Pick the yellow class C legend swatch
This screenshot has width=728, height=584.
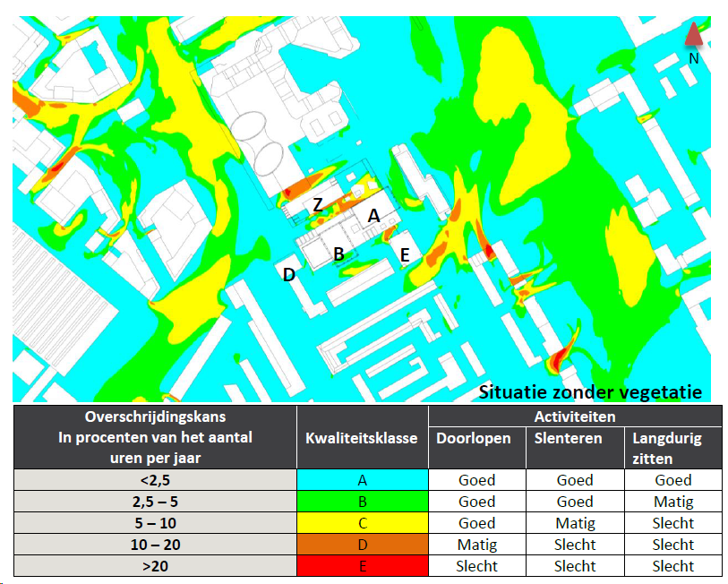tap(363, 523)
